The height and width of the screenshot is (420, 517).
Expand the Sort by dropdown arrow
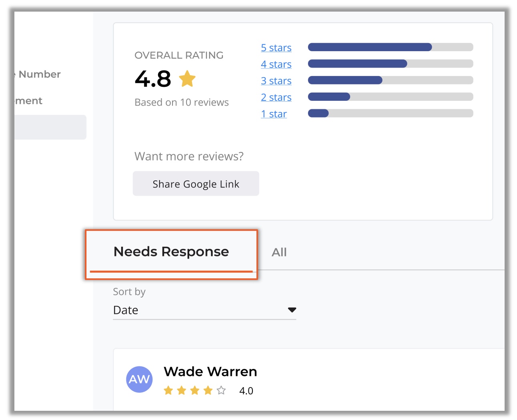tap(292, 310)
